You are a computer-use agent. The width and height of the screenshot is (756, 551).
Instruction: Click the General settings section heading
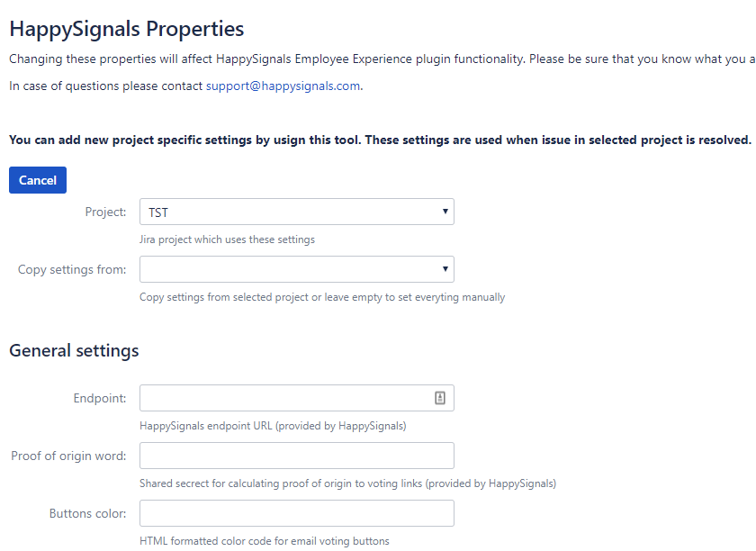[x=74, y=350]
